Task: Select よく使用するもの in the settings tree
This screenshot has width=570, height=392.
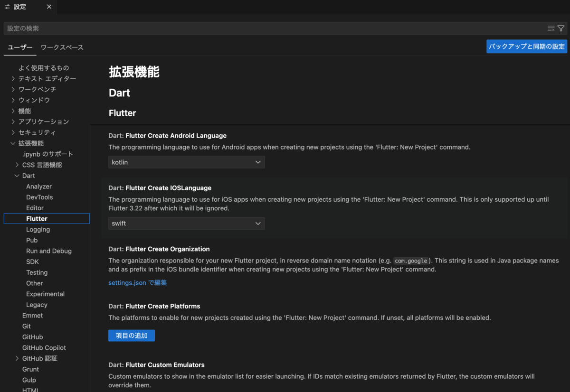Action: [44, 68]
